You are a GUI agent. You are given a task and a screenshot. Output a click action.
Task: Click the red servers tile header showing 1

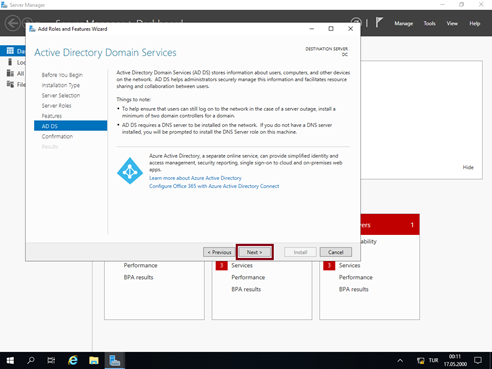coord(390,225)
